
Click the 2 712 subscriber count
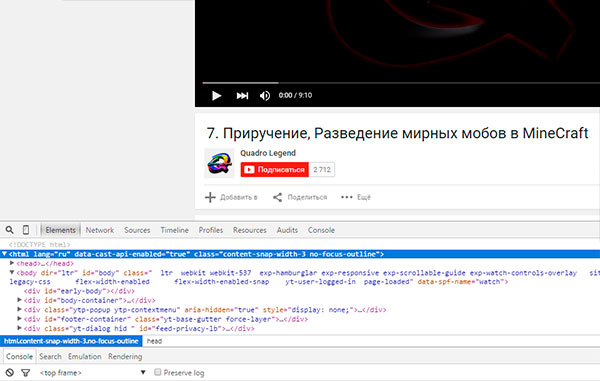[322, 169]
